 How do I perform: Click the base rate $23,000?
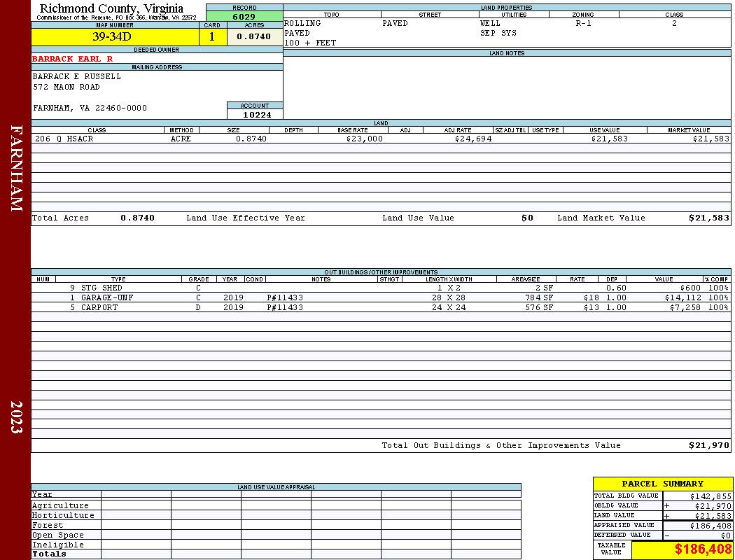tap(364, 139)
